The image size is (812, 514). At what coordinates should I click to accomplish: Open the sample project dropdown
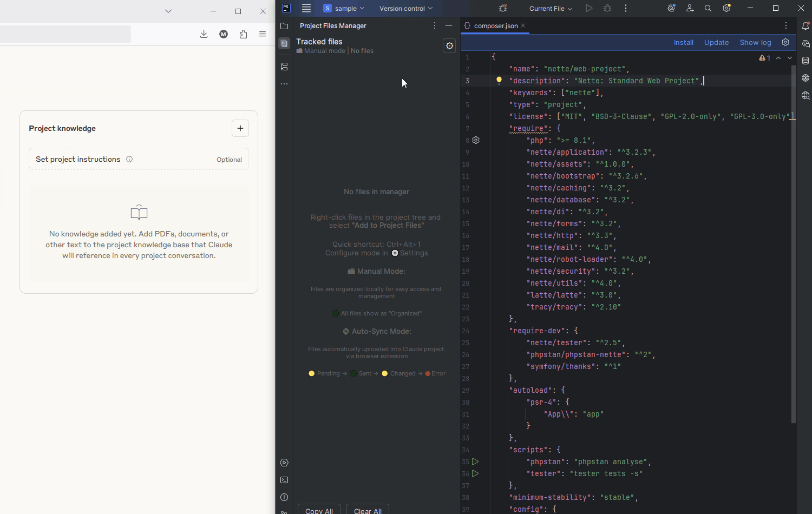click(344, 8)
